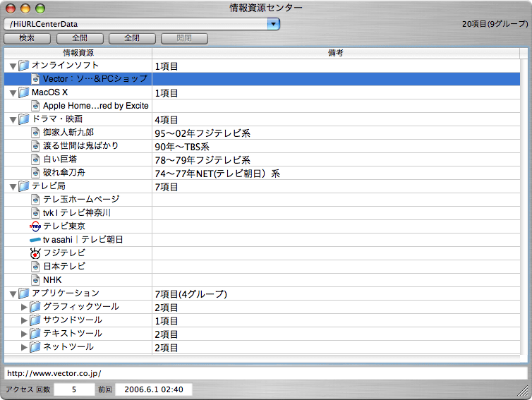Image resolution: width=532 pixels, height=400 pixels.
Task: Select the 'Vector：ソ…&PCショップ' row text
Action: click(x=95, y=79)
